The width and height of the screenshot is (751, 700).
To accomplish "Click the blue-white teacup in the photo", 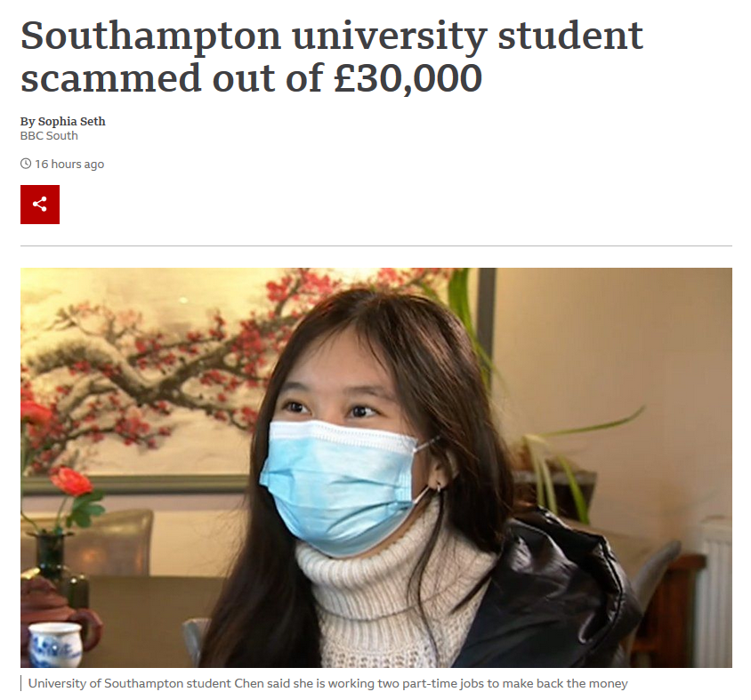I will point(55,645).
